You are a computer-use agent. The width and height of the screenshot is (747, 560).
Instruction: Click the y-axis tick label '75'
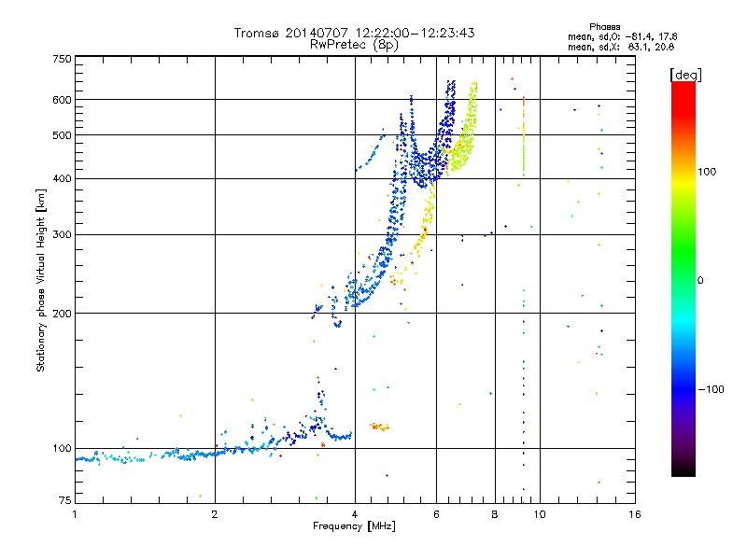pos(65,500)
